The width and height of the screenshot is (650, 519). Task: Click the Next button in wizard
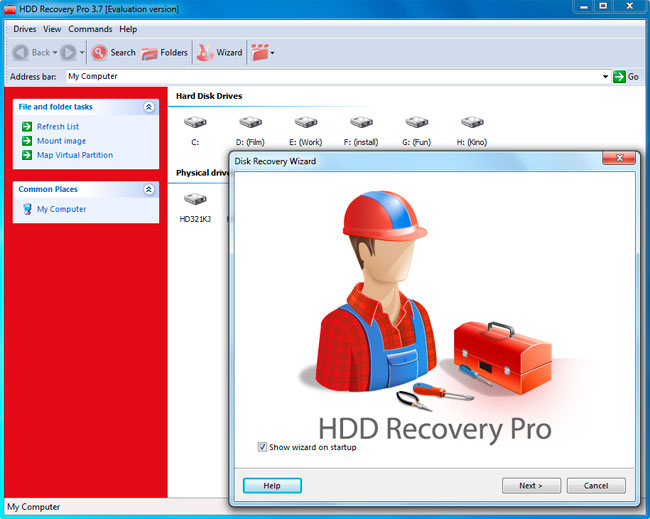pyautogui.click(x=530, y=486)
